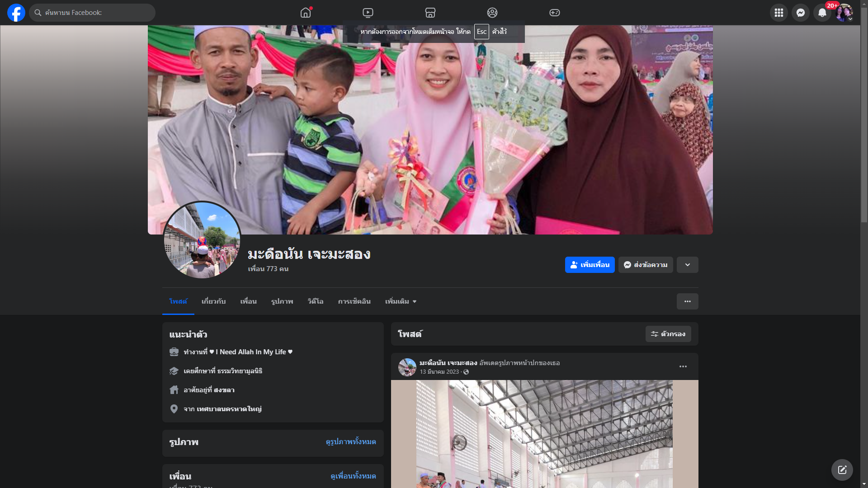Open the ดูรูปภาพทั้งหมด link
Image resolution: width=868 pixels, height=488 pixels.
pyautogui.click(x=350, y=441)
